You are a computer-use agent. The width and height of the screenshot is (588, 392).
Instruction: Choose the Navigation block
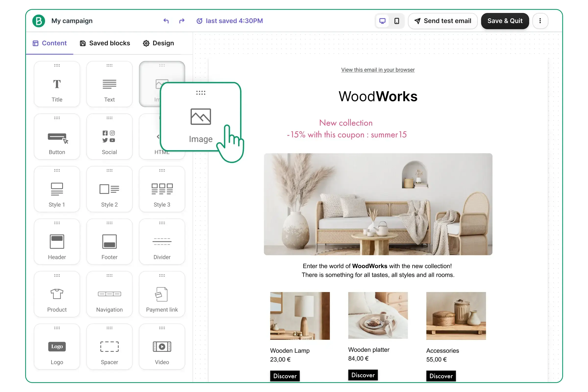coord(109,294)
